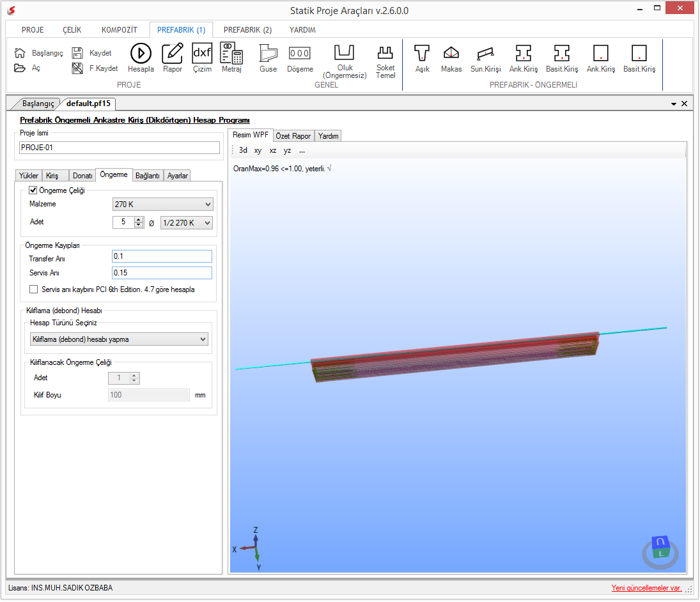
Task: Toggle the Öngerme Çeliği checkbox
Action: (x=33, y=190)
